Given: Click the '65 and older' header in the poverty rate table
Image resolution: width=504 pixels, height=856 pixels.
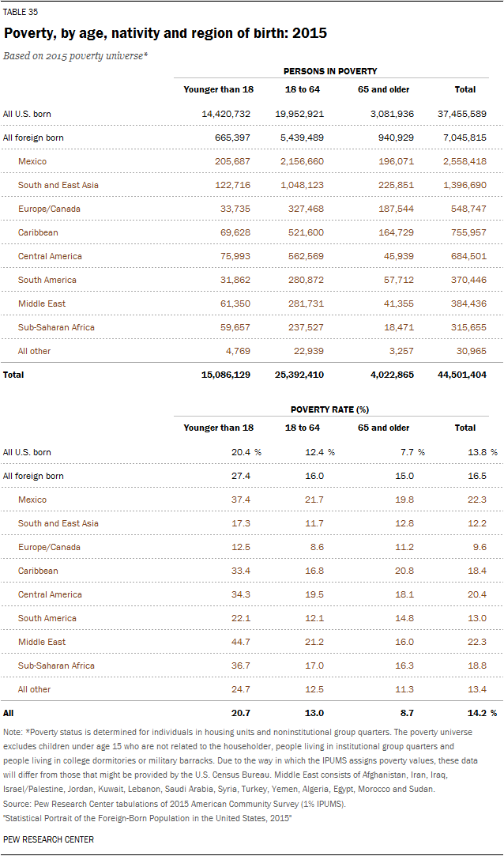Looking at the screenshot, I should point(383,428).
